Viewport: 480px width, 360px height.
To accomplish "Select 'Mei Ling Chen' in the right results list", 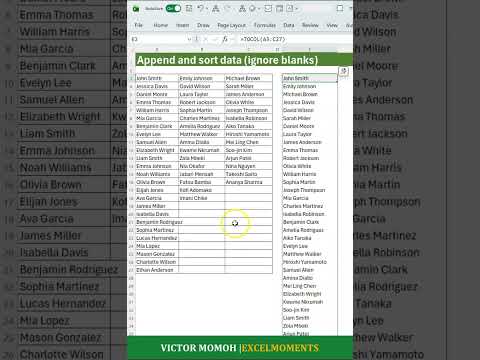I will (310, 286).
